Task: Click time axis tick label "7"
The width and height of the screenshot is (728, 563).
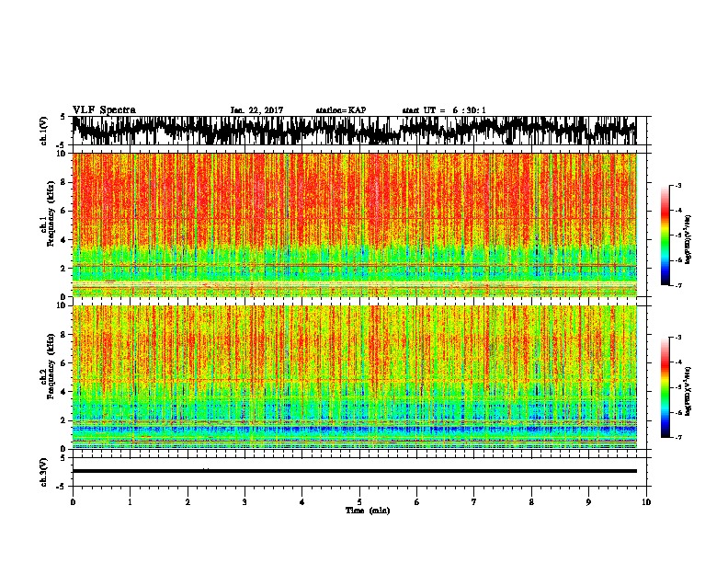Action: [x=474, y=502]
